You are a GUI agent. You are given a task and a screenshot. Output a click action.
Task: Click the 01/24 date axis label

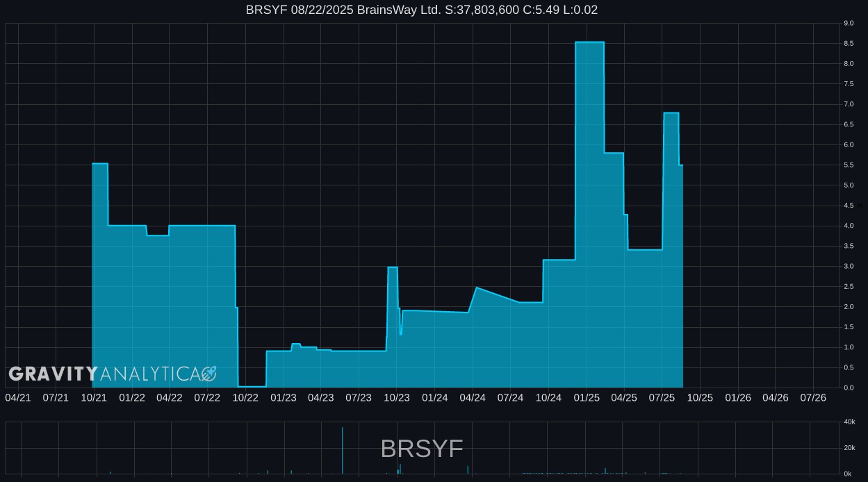pyautogui.click(x=435, y=397)
